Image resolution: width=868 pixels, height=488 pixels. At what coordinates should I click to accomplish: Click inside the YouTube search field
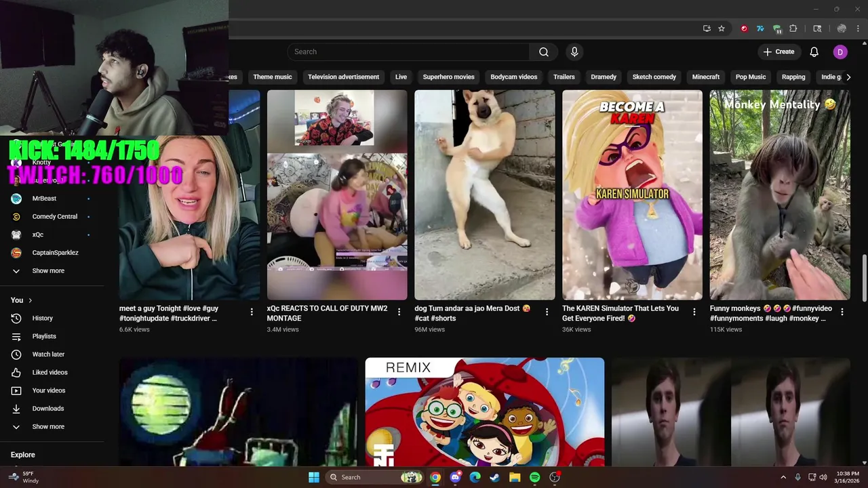408,52
